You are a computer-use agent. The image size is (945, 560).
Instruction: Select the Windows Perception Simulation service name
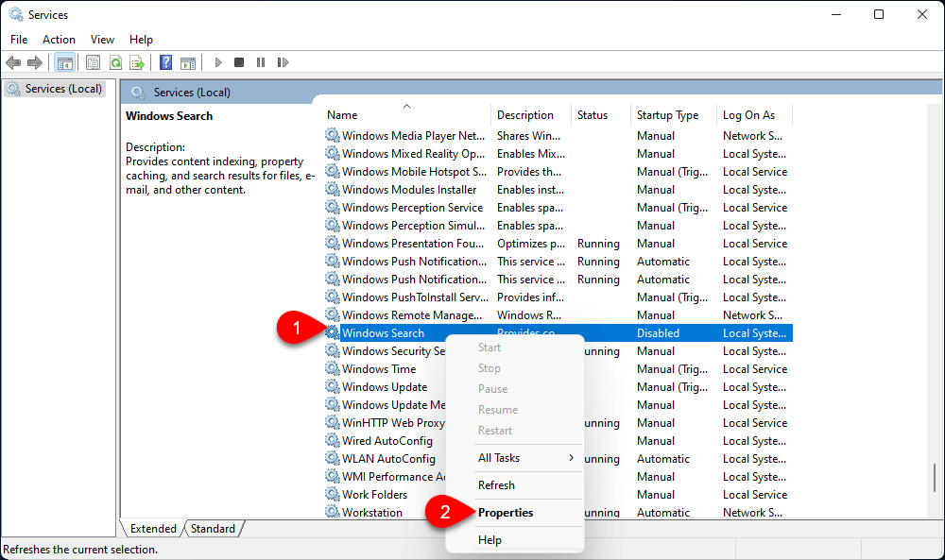414,226
